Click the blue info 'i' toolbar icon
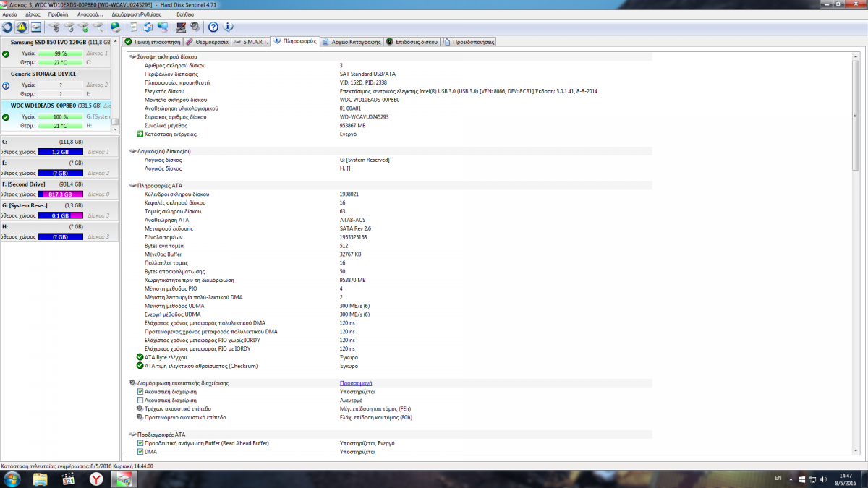Image resolution: width=868 pixels, height=488 pixels. [229, 27]
